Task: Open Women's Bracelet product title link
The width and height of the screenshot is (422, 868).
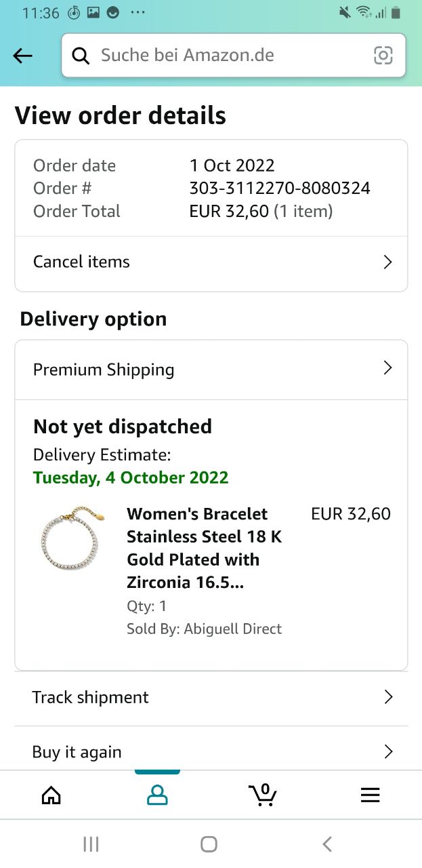Action: (x=204, y=548)
